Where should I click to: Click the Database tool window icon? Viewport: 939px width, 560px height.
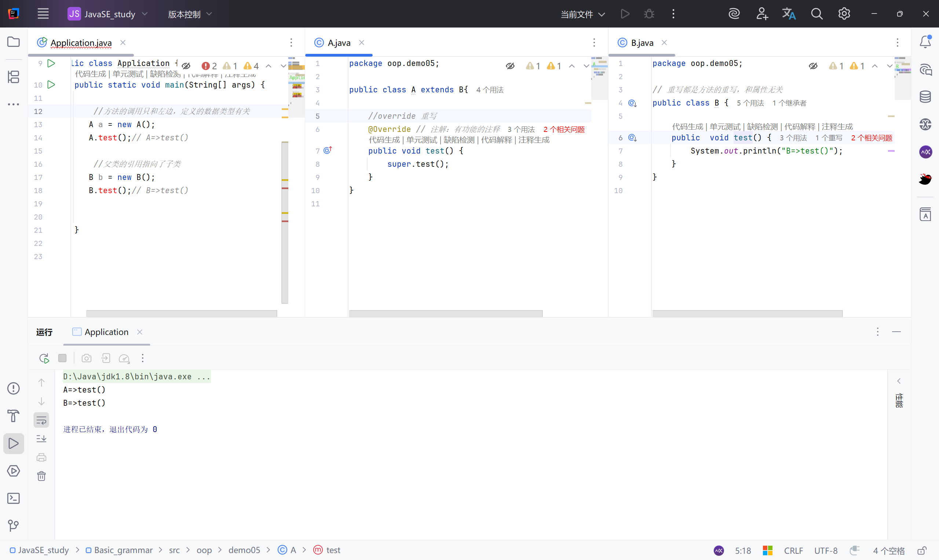point(925,97)
